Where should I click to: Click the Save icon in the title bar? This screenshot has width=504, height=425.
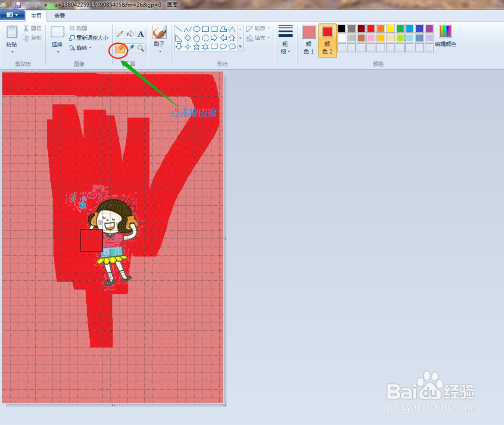tap(18, 5)
